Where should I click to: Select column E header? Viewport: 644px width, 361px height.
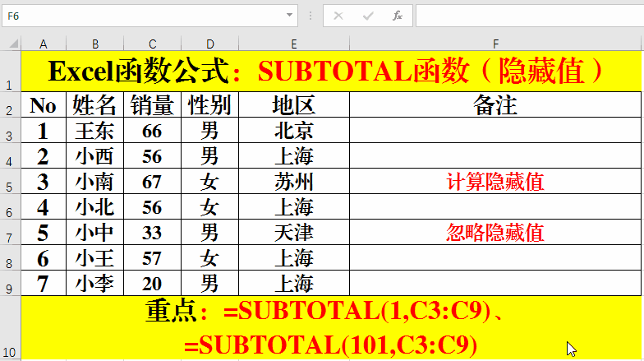click(294, 44)
